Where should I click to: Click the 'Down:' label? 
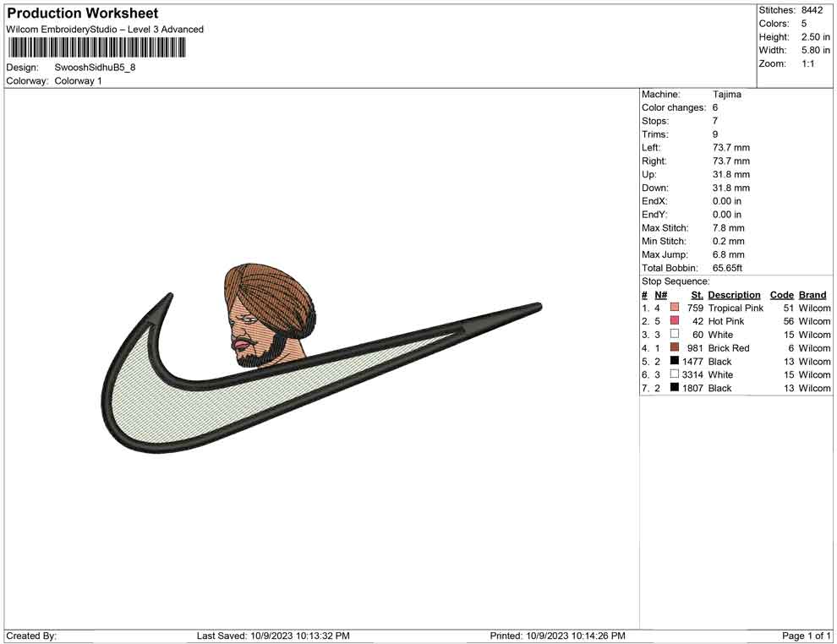pos(654,188)
